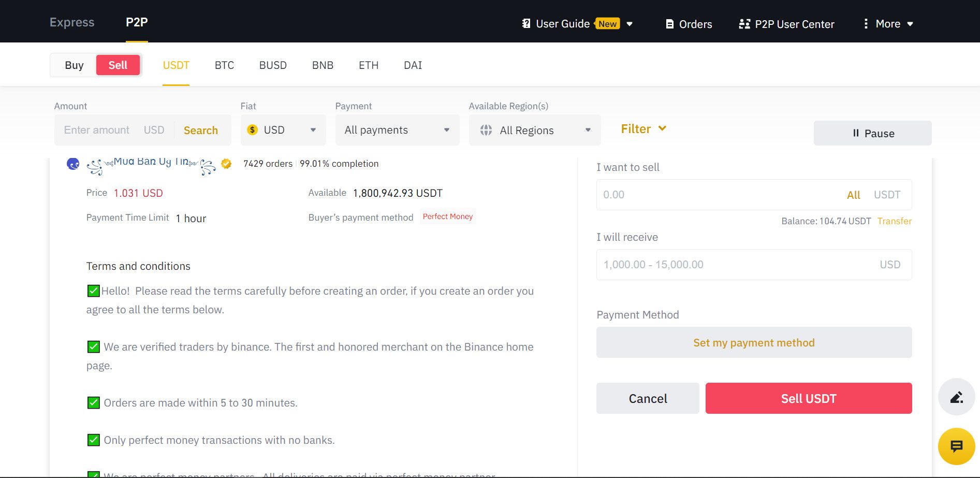Image resolution: width=980 pixels, height=478 pixels.
Task: Click the Balance: 104.74 USDT text
Action: point(826,221)
